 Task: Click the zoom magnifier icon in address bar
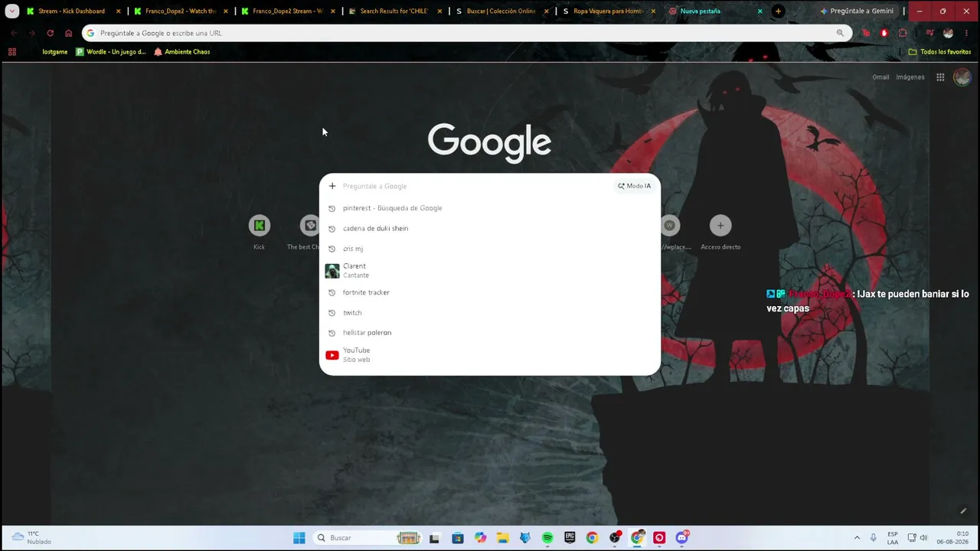840,33
